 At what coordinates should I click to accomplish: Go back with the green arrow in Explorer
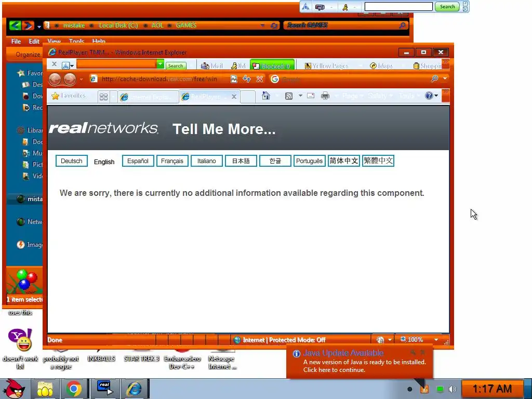click(15, 25)
